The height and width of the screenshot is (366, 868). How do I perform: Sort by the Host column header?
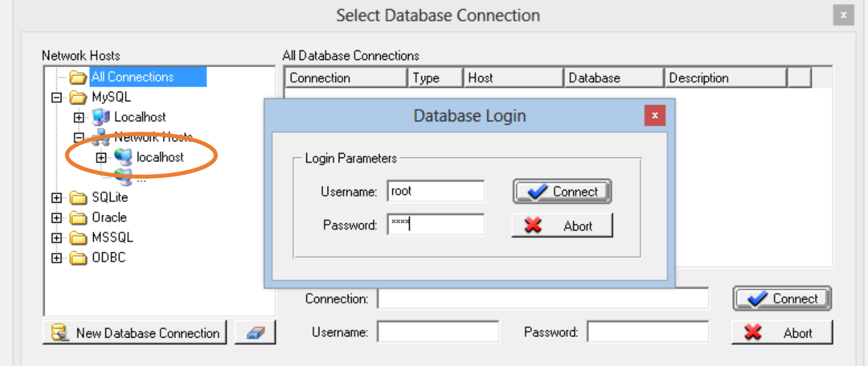pos(513,78)
